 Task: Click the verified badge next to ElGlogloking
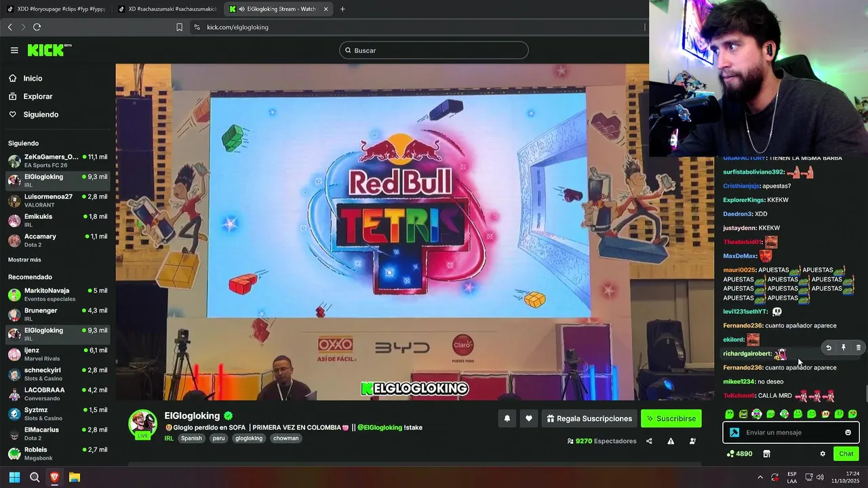(x=229, y=416)
